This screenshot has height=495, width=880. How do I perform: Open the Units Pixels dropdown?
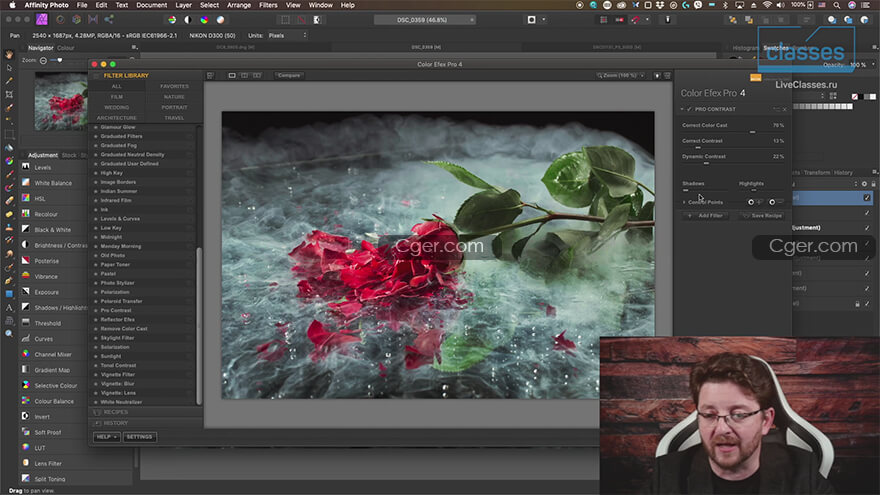click(287, 35)
